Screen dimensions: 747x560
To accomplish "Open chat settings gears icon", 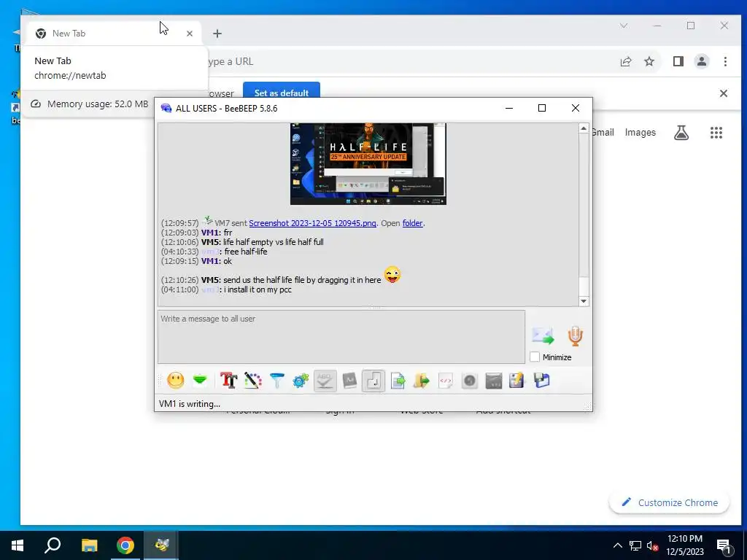I will click(x=301, y=381).
